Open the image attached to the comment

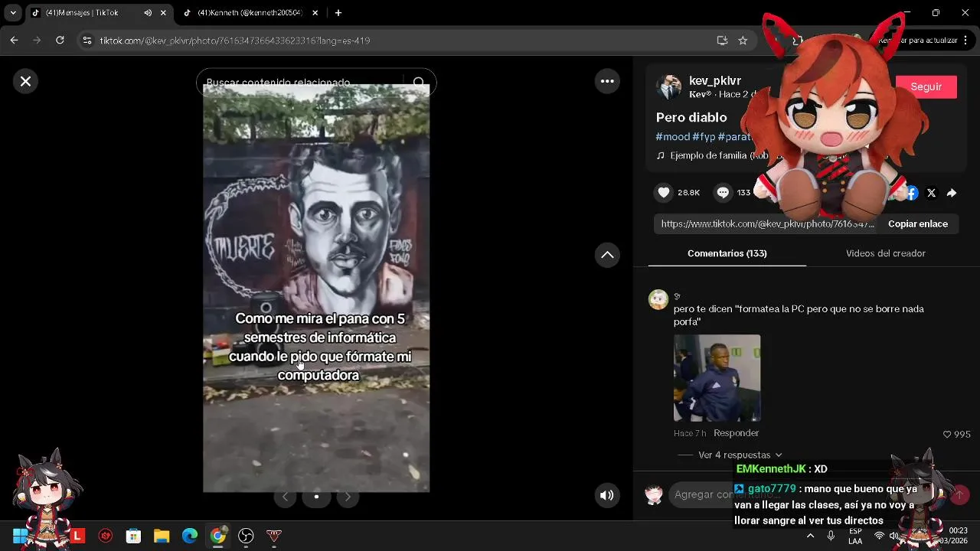717,378
